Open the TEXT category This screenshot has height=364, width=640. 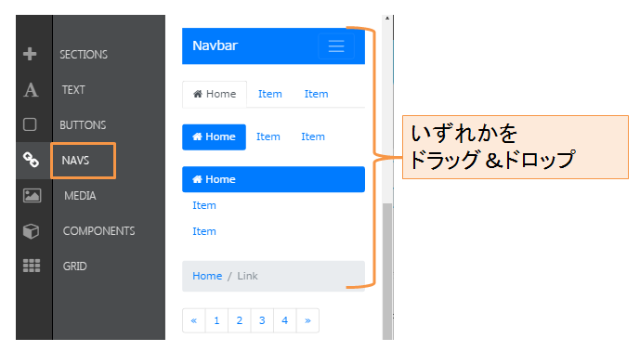click(x=73, y=90)
